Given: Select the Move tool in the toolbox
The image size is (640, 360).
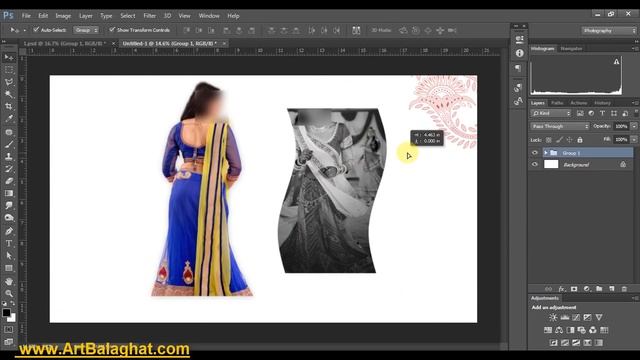Looking at the screenshot, I should point(9,58).
